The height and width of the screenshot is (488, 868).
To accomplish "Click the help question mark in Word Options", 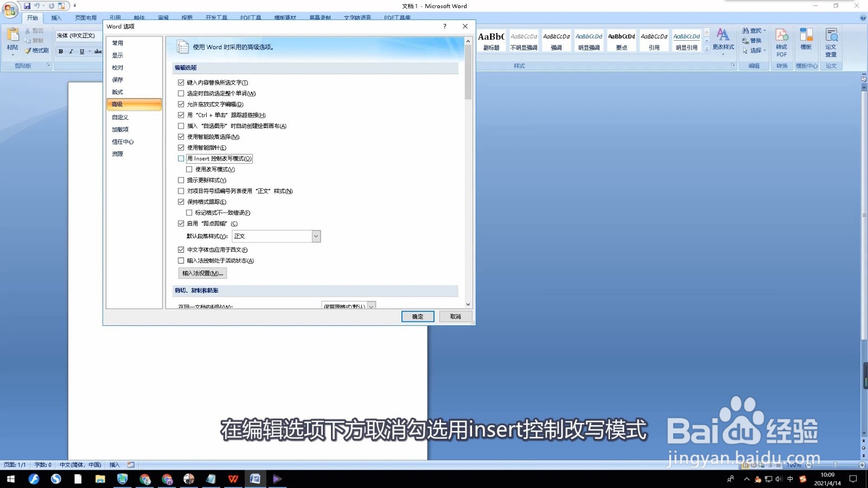I will (445, 26).
